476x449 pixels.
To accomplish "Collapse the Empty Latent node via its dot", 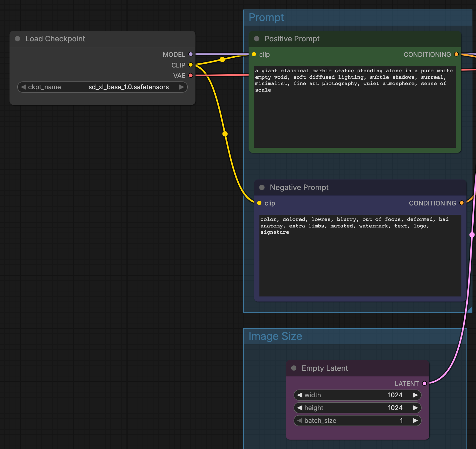I will coord(294,368).
